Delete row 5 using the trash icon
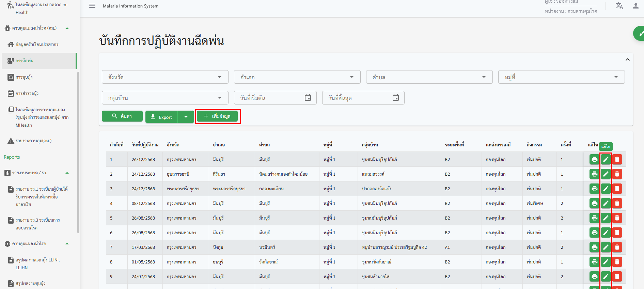 617,218
